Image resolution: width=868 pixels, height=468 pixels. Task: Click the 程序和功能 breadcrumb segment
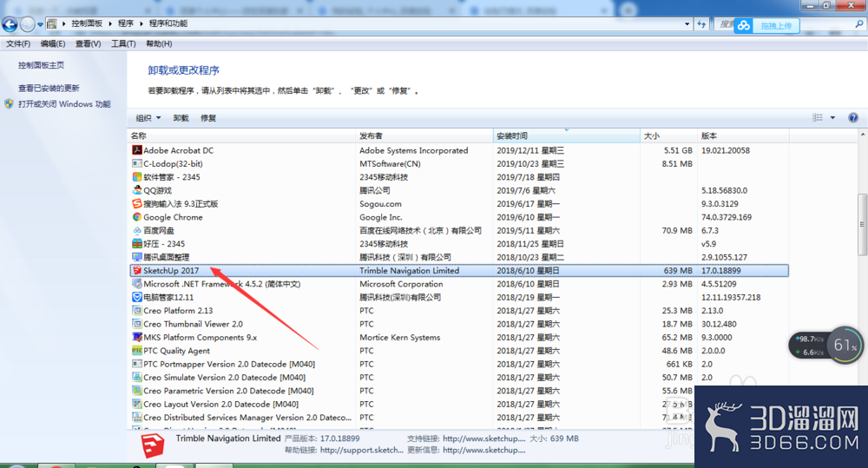[x=168, y=23]
